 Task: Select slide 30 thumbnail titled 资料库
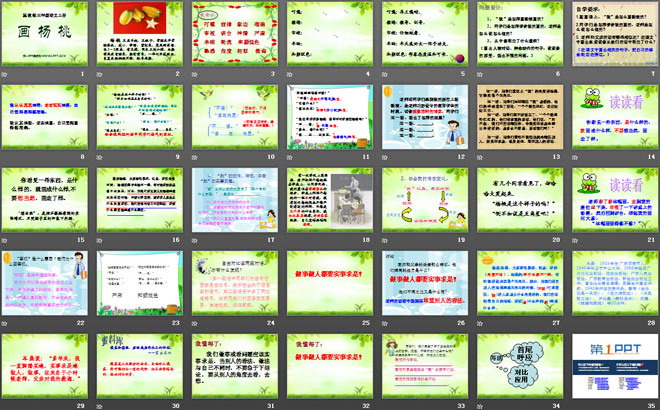(x=140, y=366)
